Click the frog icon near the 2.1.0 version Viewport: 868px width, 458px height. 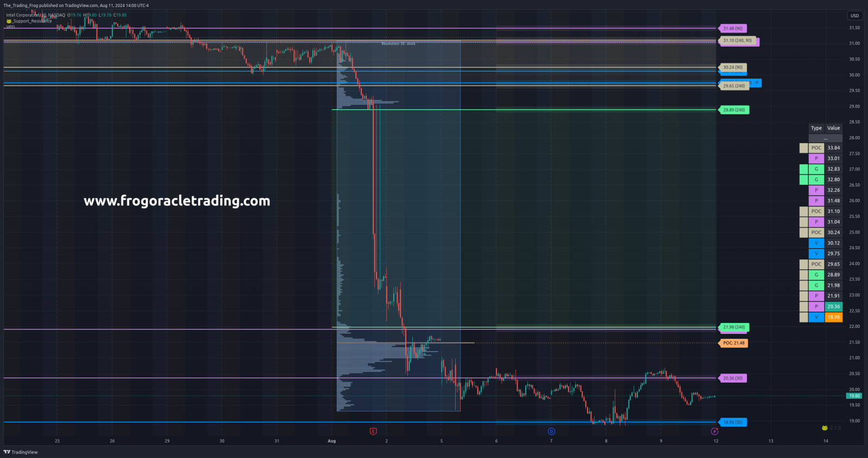click(x=825, y=428)
